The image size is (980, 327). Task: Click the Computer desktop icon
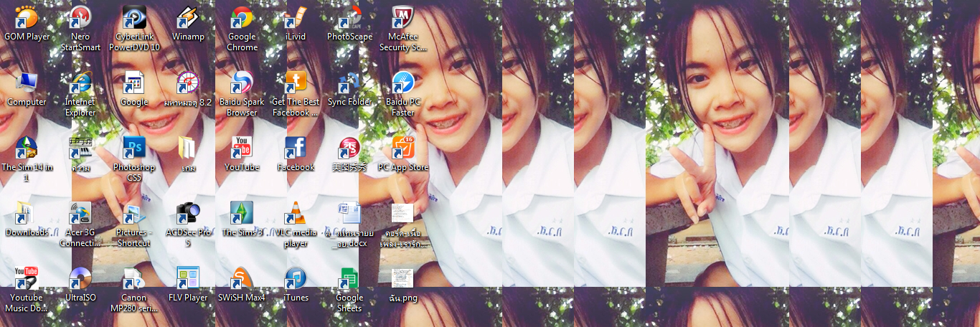click(27, 82)
